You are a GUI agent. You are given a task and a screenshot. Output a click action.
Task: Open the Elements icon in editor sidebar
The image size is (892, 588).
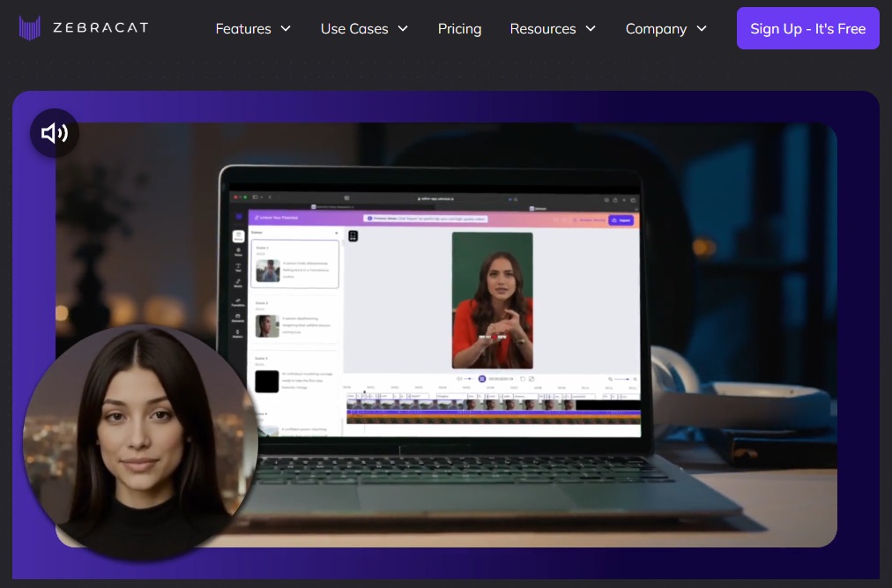238,317
